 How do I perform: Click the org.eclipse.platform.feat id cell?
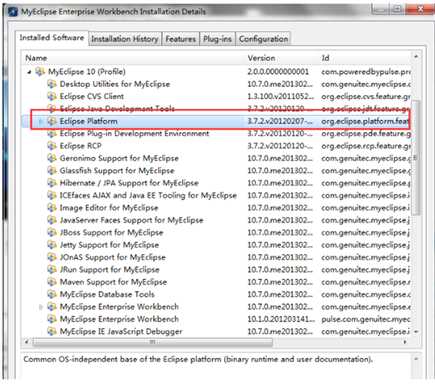[x=366, y=121]
